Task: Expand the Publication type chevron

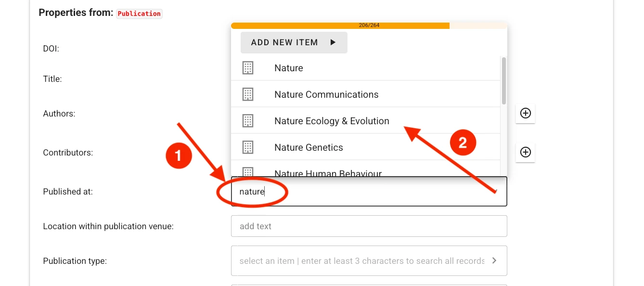Action: coord(494,260)
